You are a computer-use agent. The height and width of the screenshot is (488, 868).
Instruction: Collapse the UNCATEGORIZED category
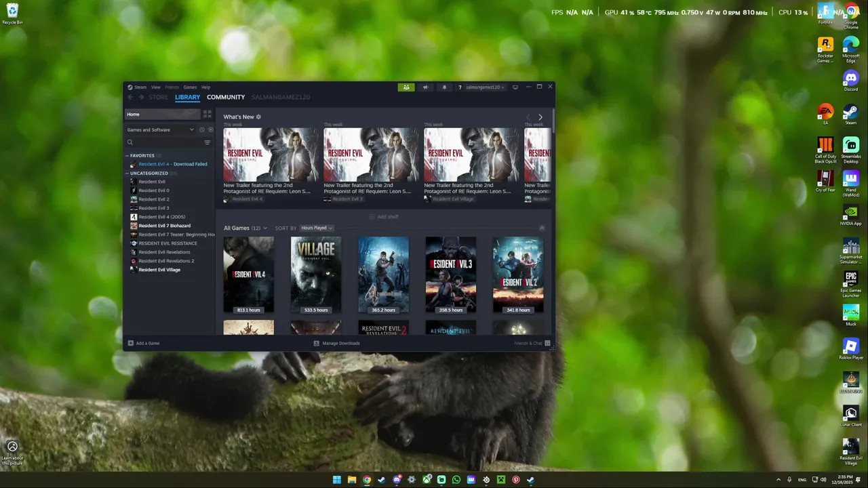[127, 174]
